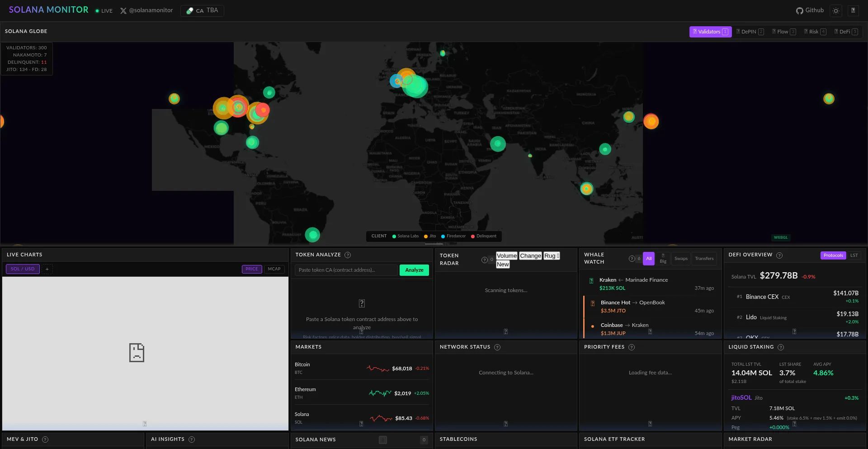
Task: Click the Token Radar count badge 0
Action: click(492, 260)
